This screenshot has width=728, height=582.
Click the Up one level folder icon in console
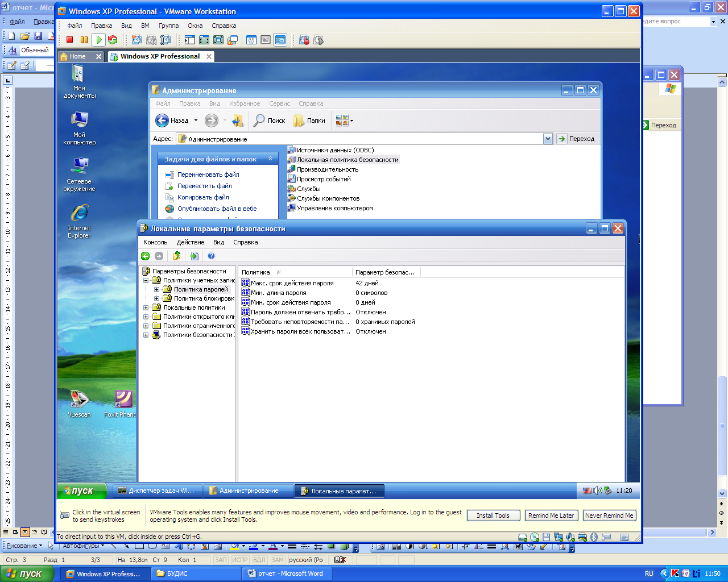(177, 256)
